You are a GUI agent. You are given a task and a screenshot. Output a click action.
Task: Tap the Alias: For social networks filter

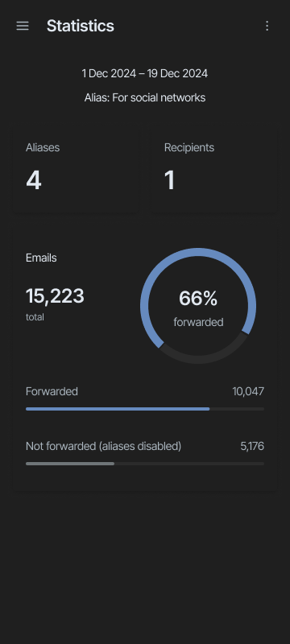(x=144, y=97)
